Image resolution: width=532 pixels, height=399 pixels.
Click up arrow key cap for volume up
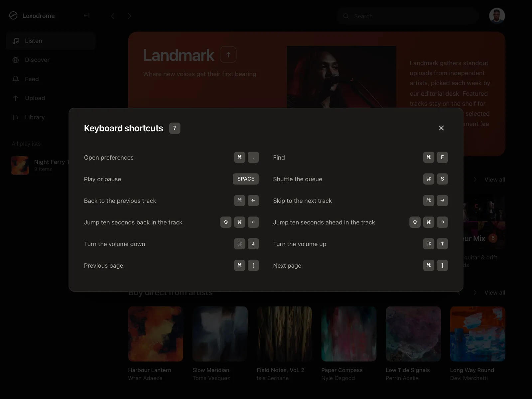point(442,244)
